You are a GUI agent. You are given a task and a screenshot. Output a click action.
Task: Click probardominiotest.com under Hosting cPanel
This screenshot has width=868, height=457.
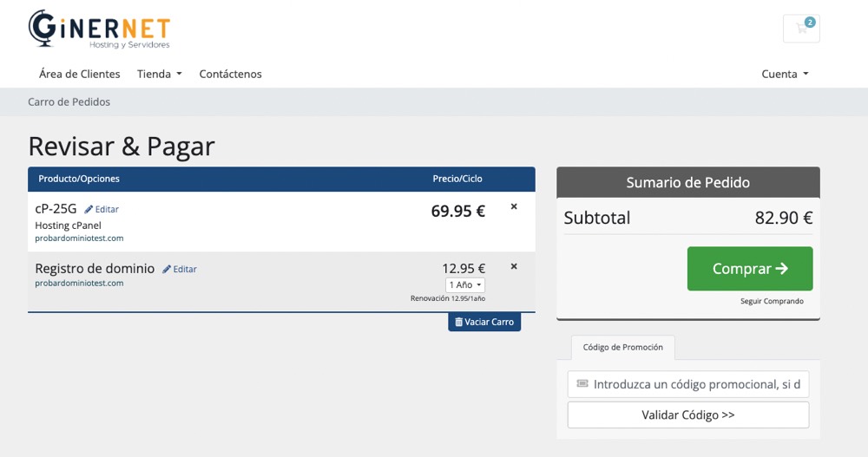click(79, 238)
